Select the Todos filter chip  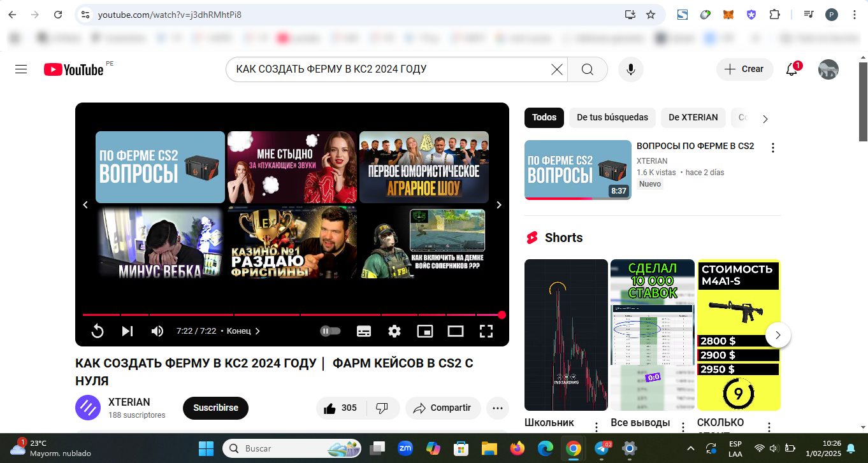coord(544,117)
